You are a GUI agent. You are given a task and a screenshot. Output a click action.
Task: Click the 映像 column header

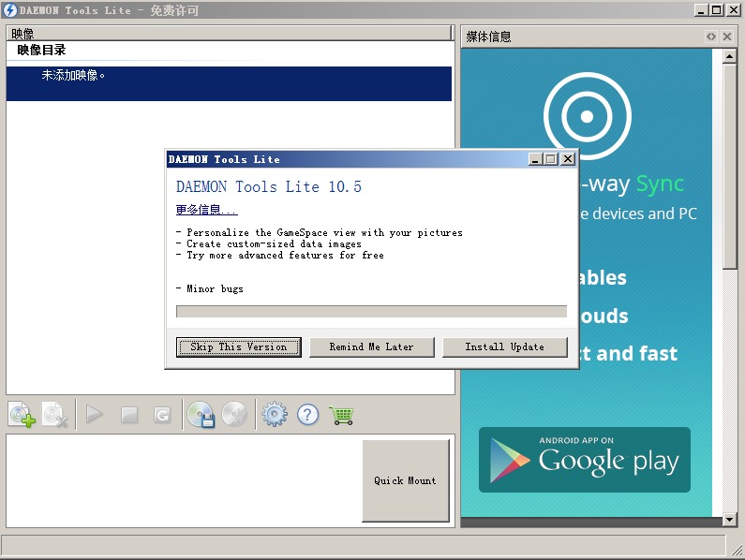[x=229, y=34]
